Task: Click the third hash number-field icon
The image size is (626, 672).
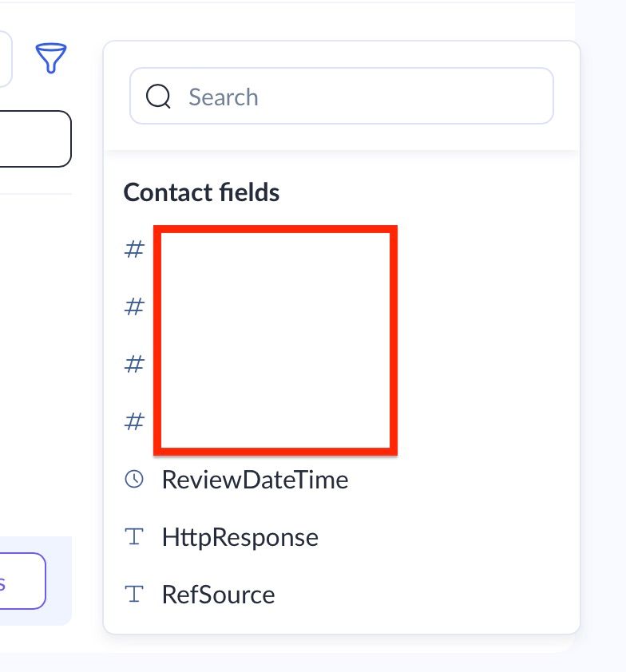Action: pos(134,365)
